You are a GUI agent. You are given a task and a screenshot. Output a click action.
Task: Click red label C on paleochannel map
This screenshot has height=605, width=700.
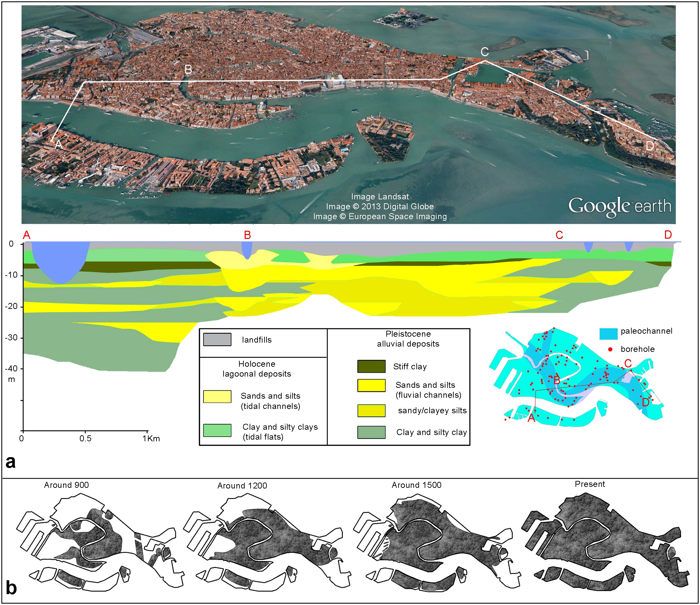tap(628, 363)
